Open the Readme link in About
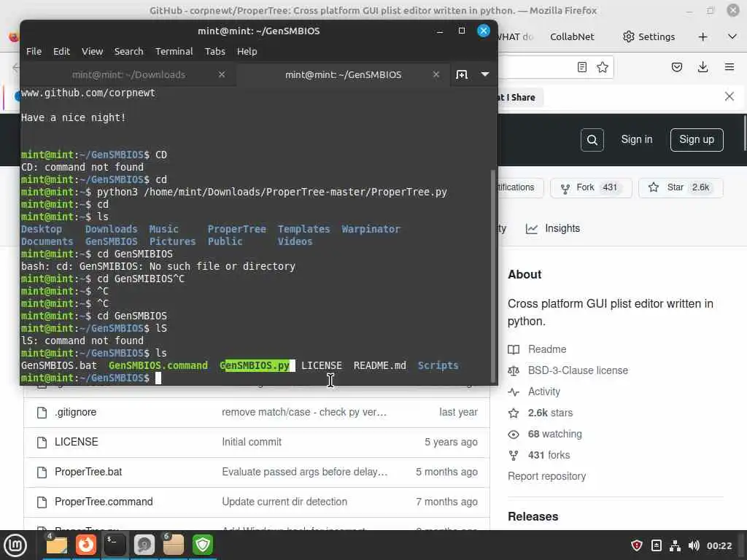This screenshot has height=560, width=747. click(547, 349)
